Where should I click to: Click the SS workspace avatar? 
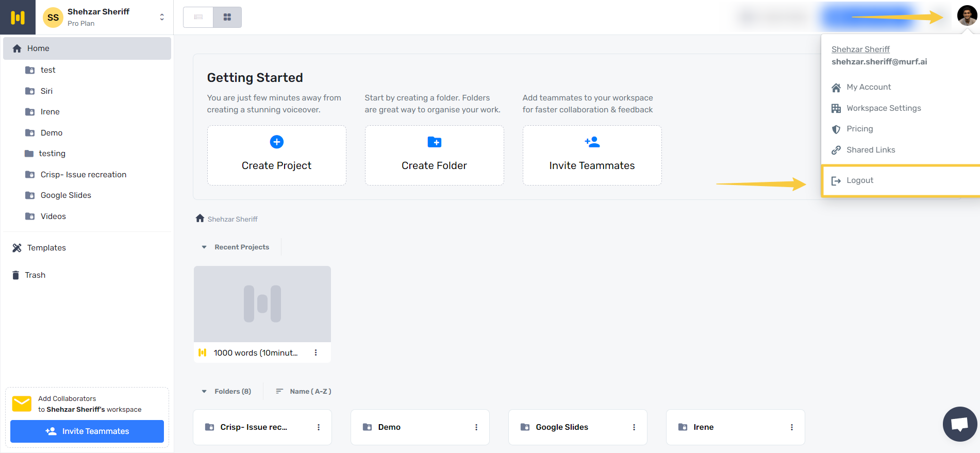pos(53,18)
